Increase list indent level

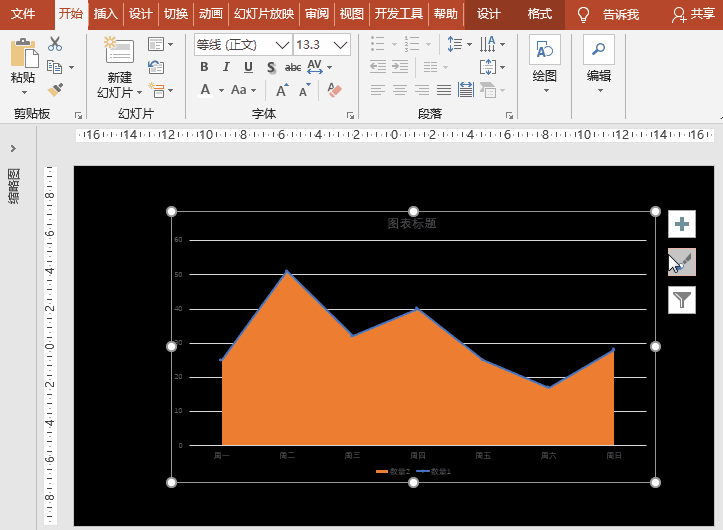point(400,67)
